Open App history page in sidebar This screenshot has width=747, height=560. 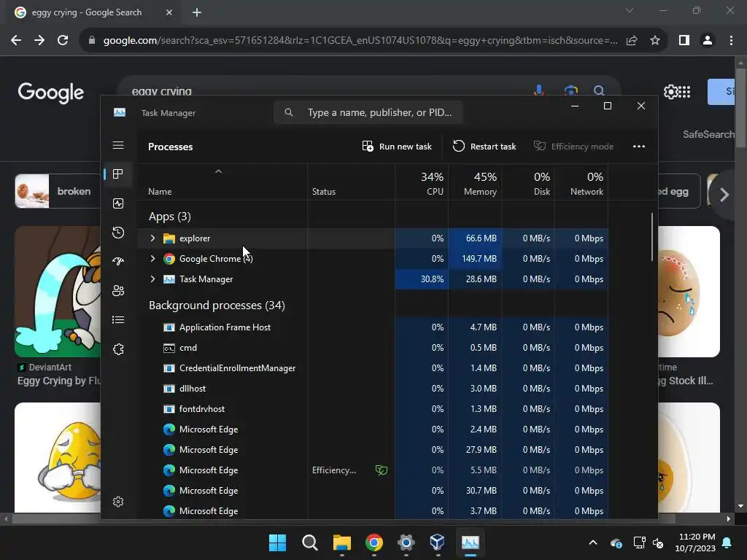point(118,233)
